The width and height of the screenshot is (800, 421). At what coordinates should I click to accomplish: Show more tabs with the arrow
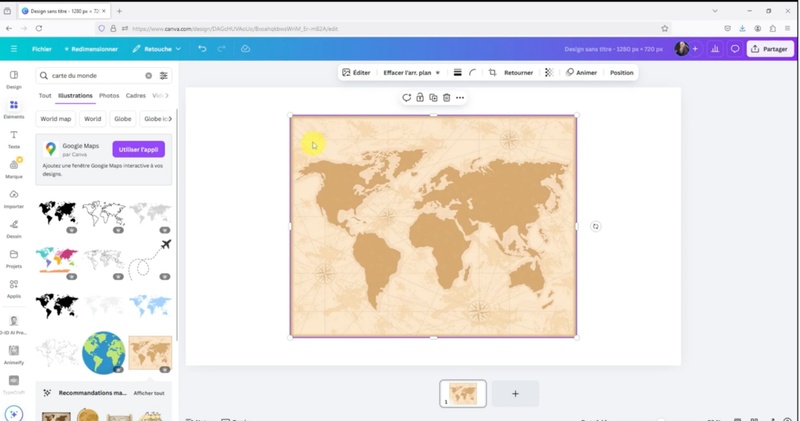coord(167,95)
